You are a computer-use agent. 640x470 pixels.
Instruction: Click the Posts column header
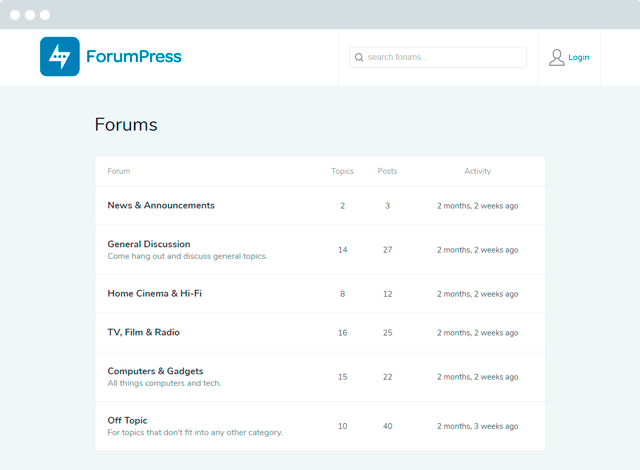pyautogui.click(x=387, y=171)
